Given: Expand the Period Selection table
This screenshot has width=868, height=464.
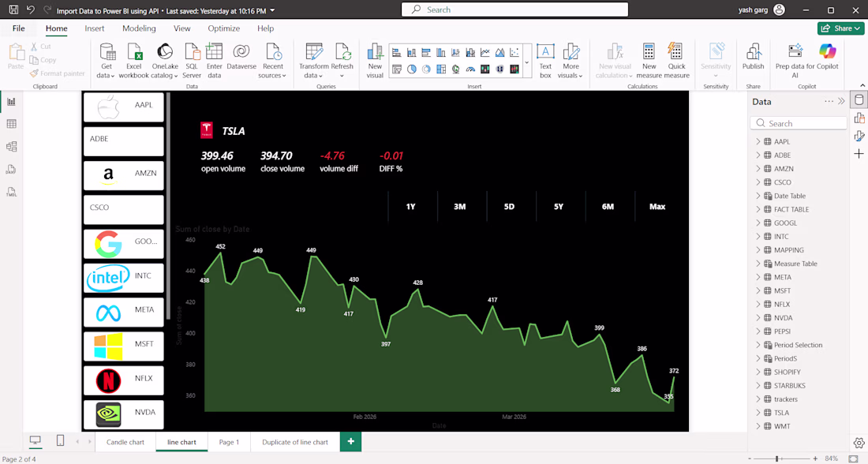Looking at the screenshot, I should click(x=758, y=345).
